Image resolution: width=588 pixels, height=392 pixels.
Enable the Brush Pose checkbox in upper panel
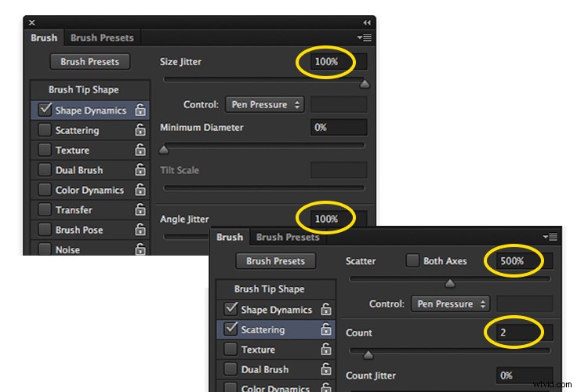pos(45,229)
